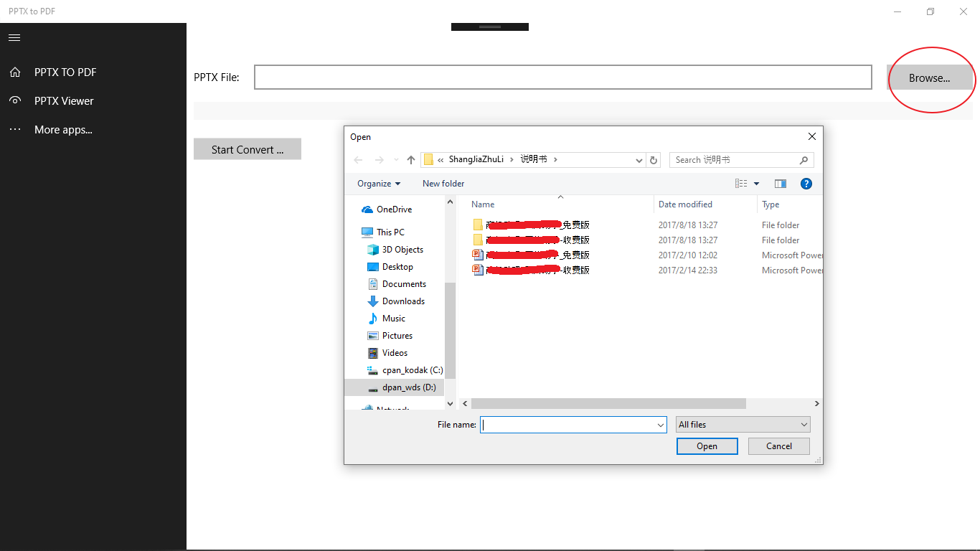
Task: Open help with the question mark icon
Action: pos(806,184)
